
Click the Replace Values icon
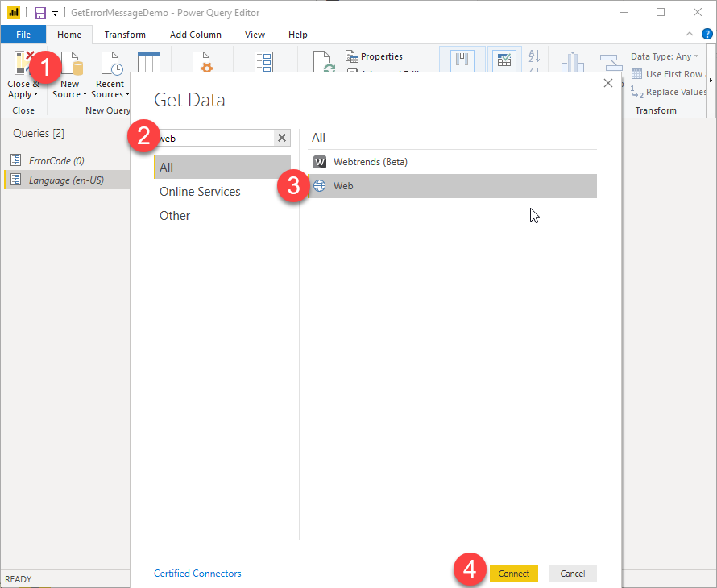pyautogui.click(x=637, y=92)
